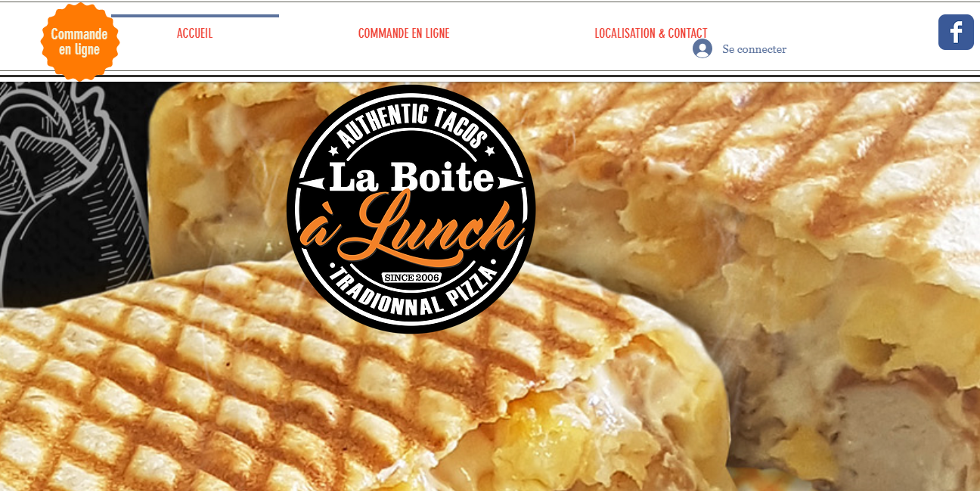This screenshot has height=491, width=980.
Task: Open the Facebook page icon
Action: coord(956,32)
